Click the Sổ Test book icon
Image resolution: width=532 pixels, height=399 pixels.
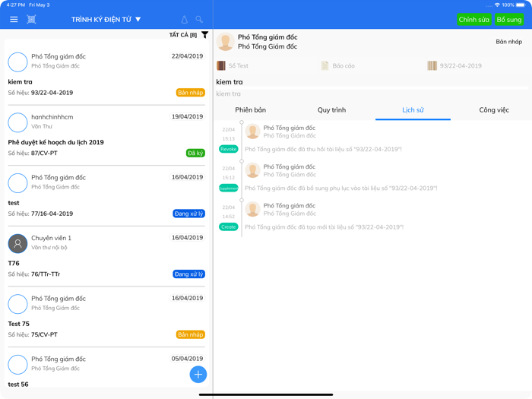[221, 66]
